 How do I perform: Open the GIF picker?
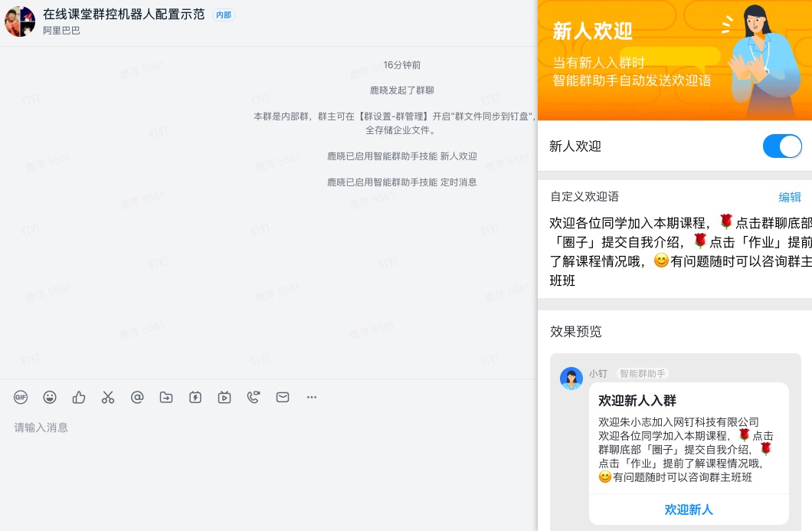[21, 398]
